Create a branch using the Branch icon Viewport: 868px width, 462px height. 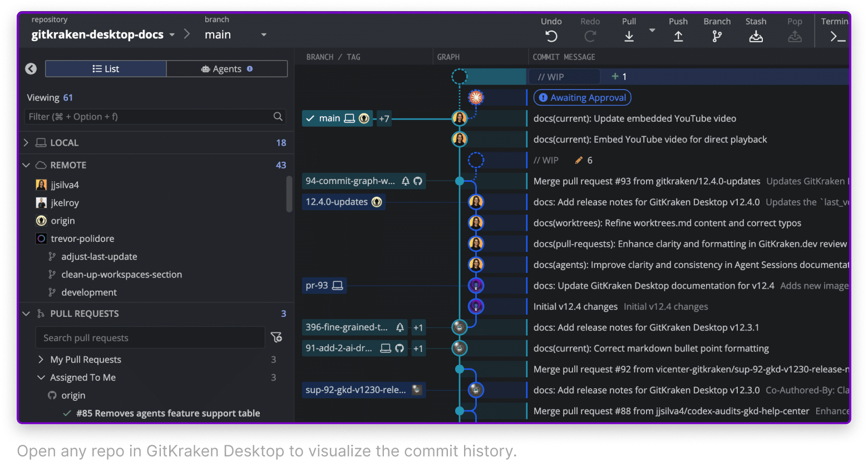[x=717, y=37]
